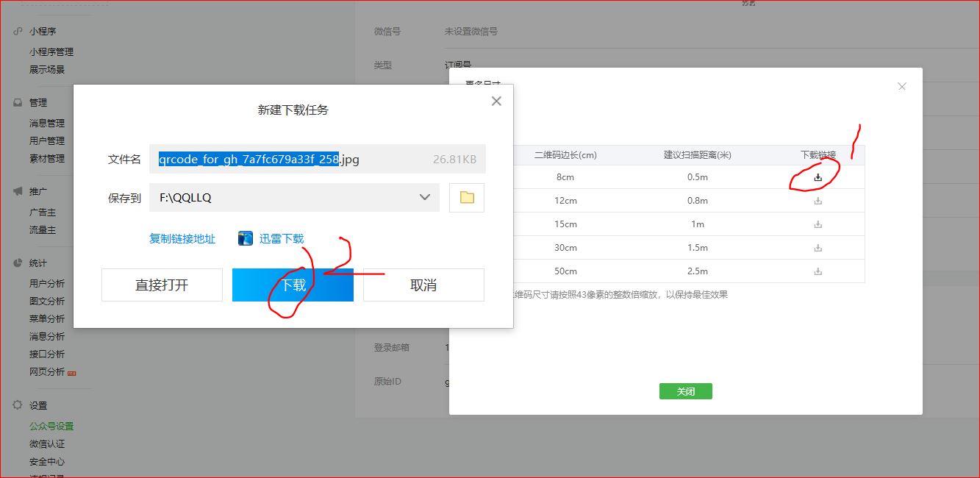Click the download icon in the 50cm row

click(x=818, y=271)
